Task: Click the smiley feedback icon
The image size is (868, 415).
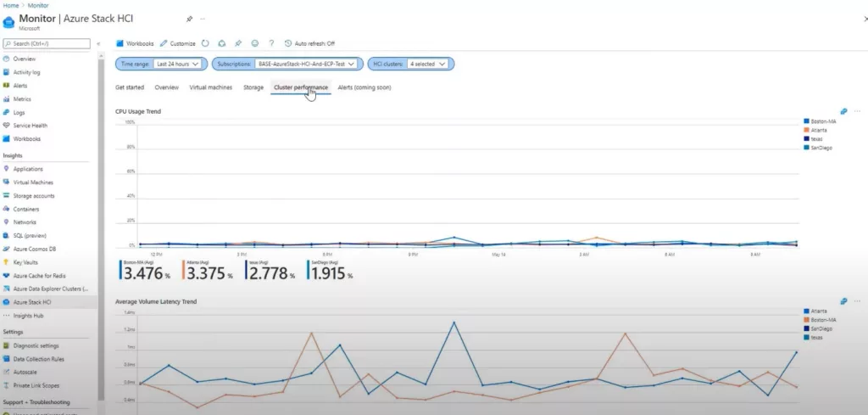Action: [254, 43]
